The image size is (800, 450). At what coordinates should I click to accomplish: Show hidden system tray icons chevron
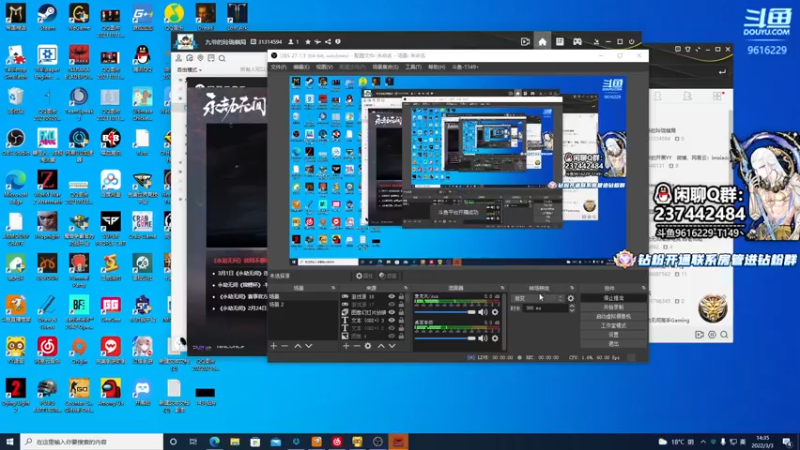coord(703,442)
